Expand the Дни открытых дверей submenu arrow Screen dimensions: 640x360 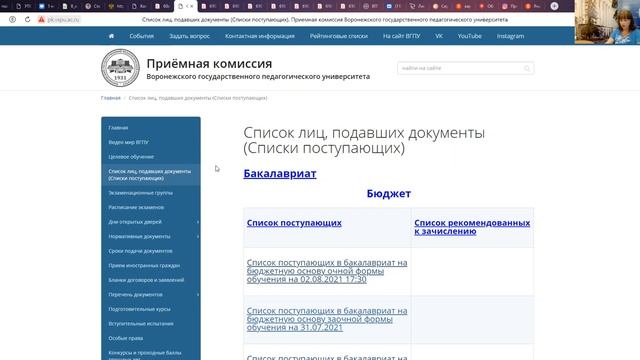point(198,222)
